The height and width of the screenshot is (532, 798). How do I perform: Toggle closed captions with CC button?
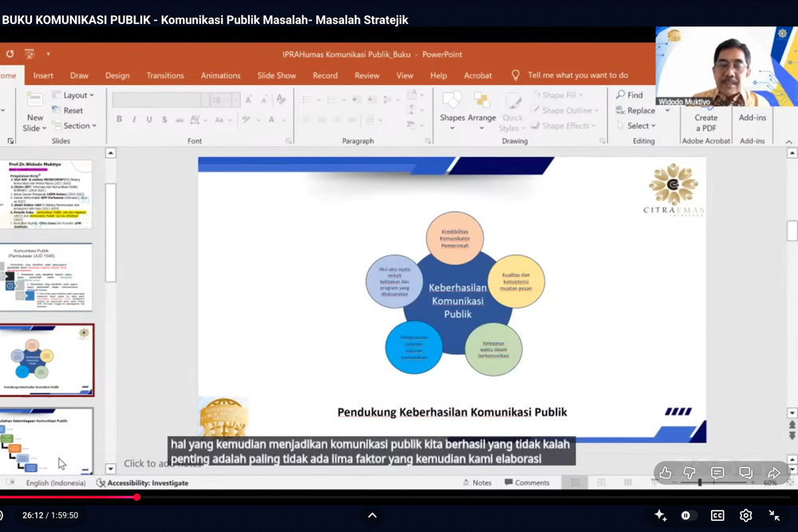click(x=717, y=515)
